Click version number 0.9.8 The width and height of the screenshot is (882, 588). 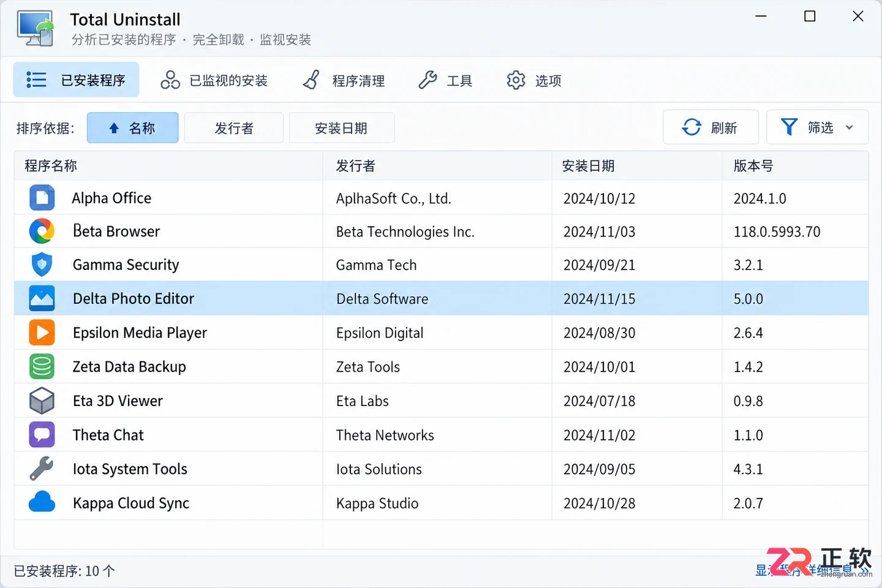(748, 401)
